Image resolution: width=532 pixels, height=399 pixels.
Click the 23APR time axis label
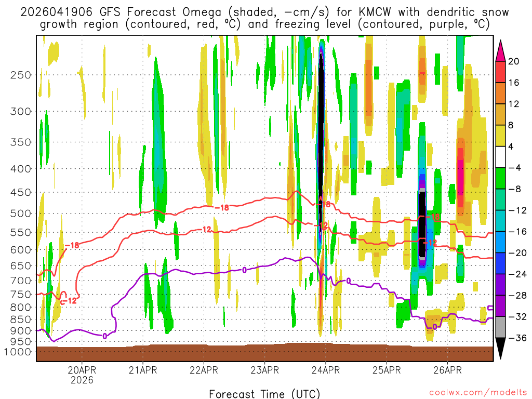click(264, 370)
